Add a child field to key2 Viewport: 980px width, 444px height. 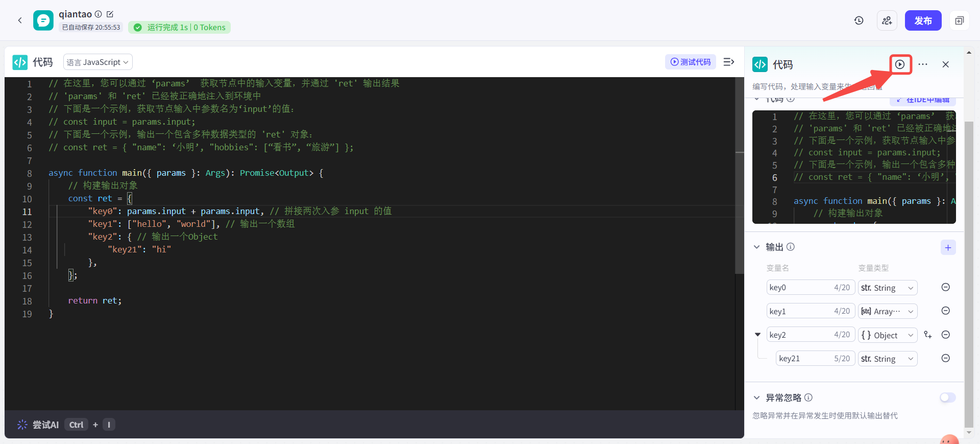point(928,335)
